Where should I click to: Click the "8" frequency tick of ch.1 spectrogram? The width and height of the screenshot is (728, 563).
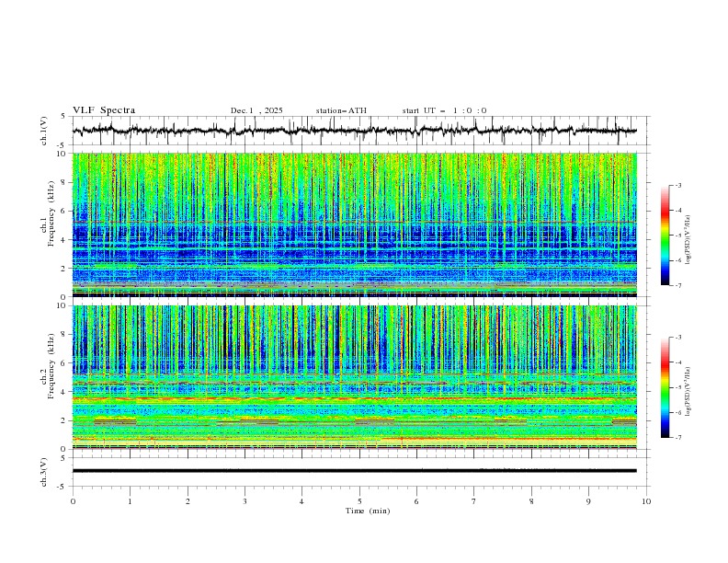[x=65, y=182]
